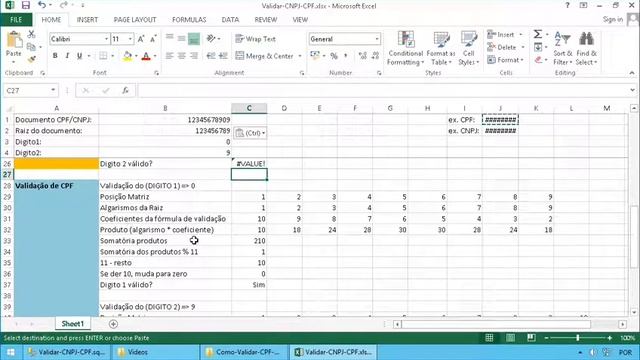Decrease the indent
This screenshot has width=640, height=360.
point(211,56)
